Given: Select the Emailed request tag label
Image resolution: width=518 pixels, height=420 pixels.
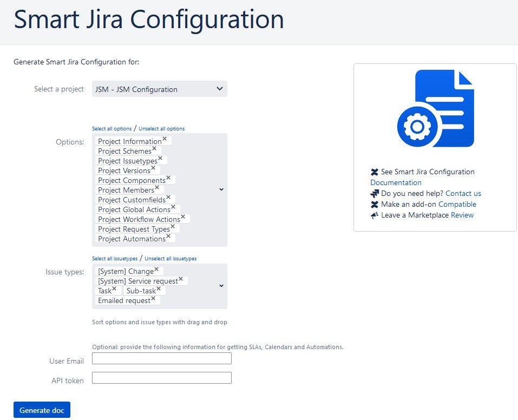Looking at the screenshot, I should point(124,301).
